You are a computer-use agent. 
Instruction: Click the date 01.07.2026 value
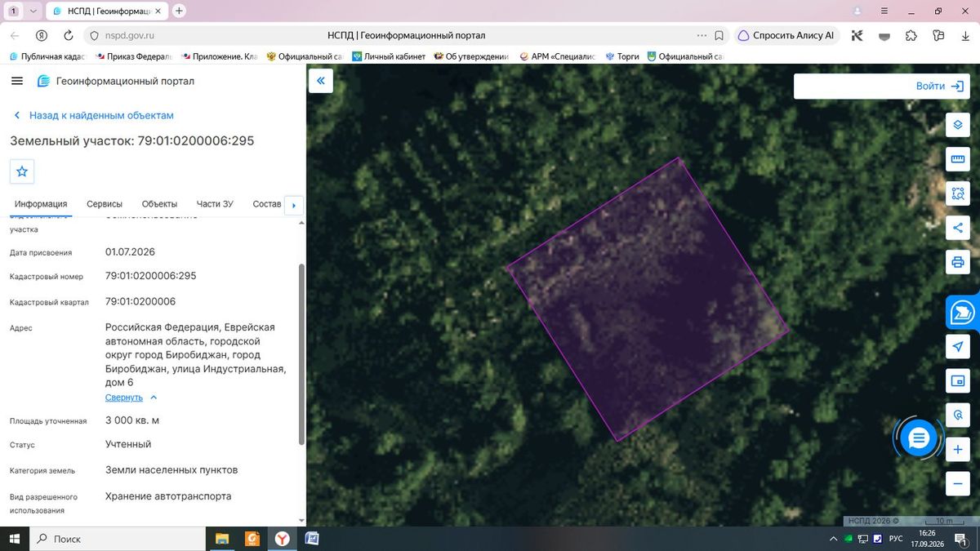(x=130, y=251)
